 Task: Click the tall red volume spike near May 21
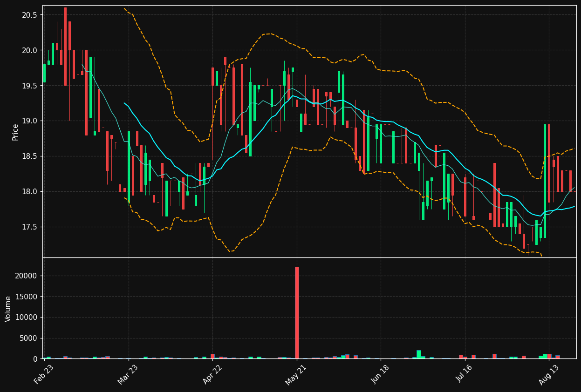coord(297,312)
